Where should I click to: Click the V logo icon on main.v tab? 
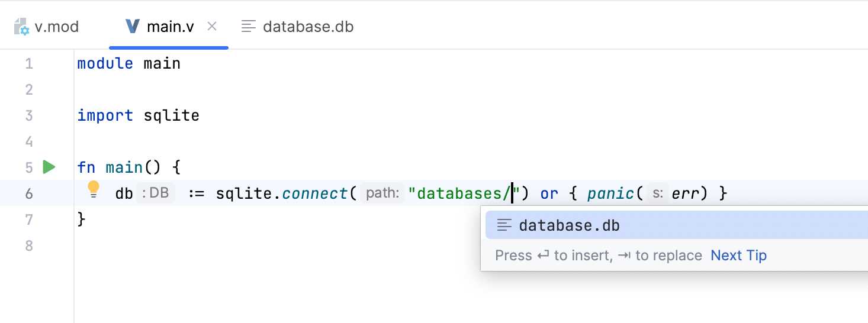pyautogui.click(x=133, y=27)
